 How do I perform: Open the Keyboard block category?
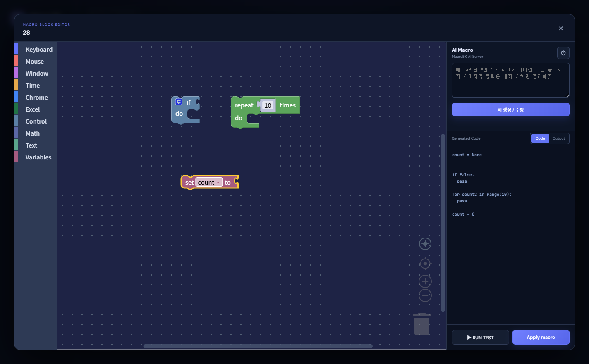36,50
